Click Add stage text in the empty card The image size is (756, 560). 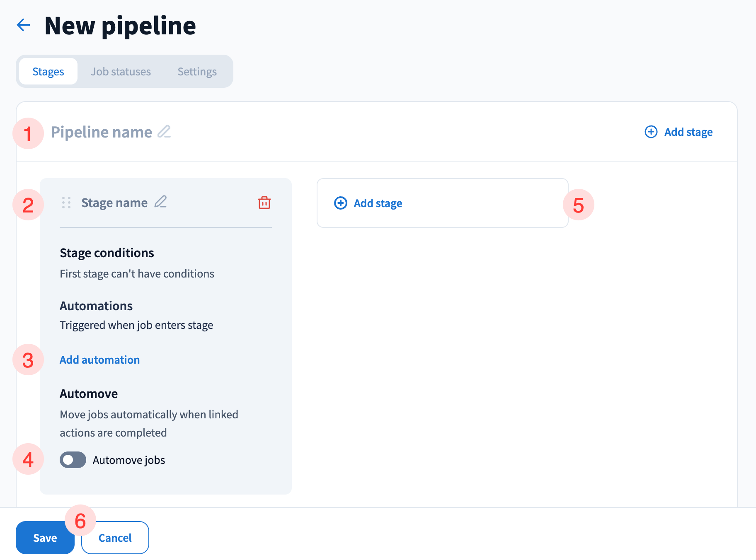378,203
